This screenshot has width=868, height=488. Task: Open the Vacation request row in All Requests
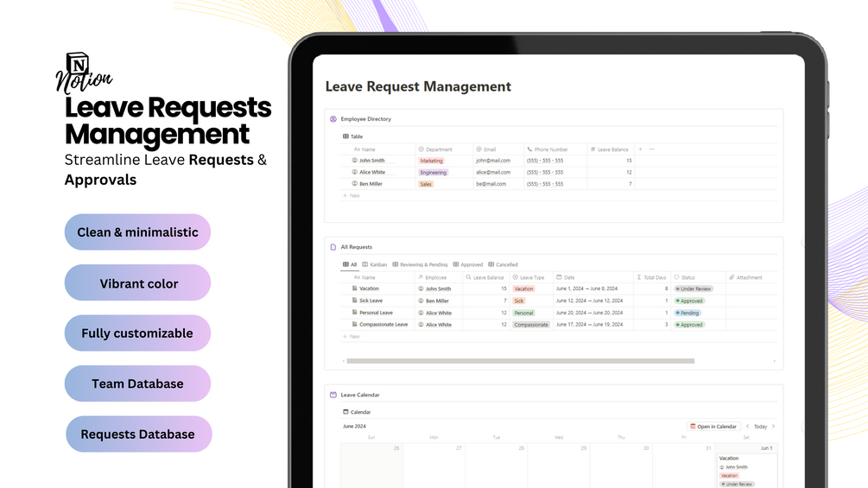click(x=369, y=288)
